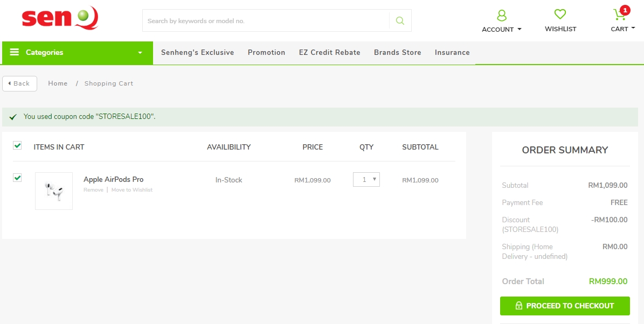Open the Wishlist heart icon
Image resolution: width=644 pixels, height=324 pixels.
pos(560,15)
